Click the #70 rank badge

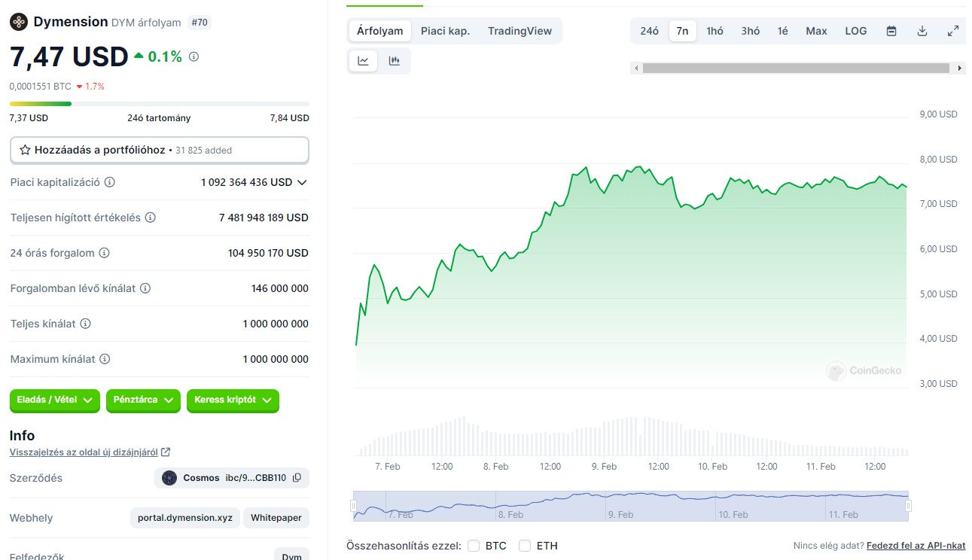200,23
